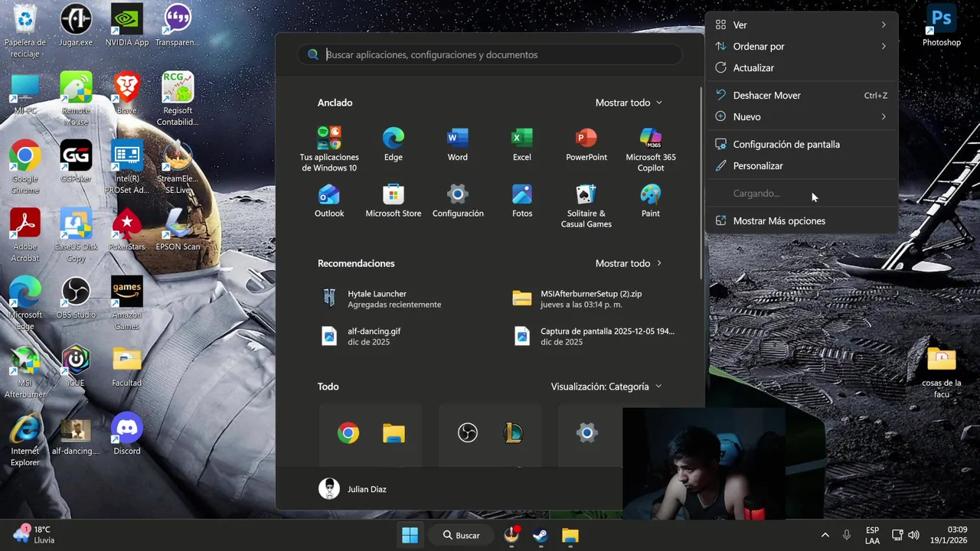Open Microsoft Store pinned app
The height and width of the screenshot is (551, 980).
tap(393, 201)
